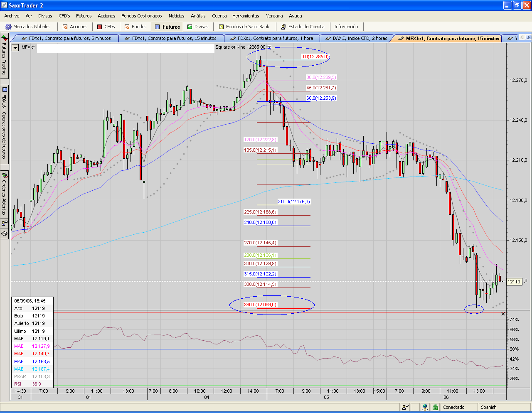Open the Ordenes Abiertas side panel

[4, 194]
